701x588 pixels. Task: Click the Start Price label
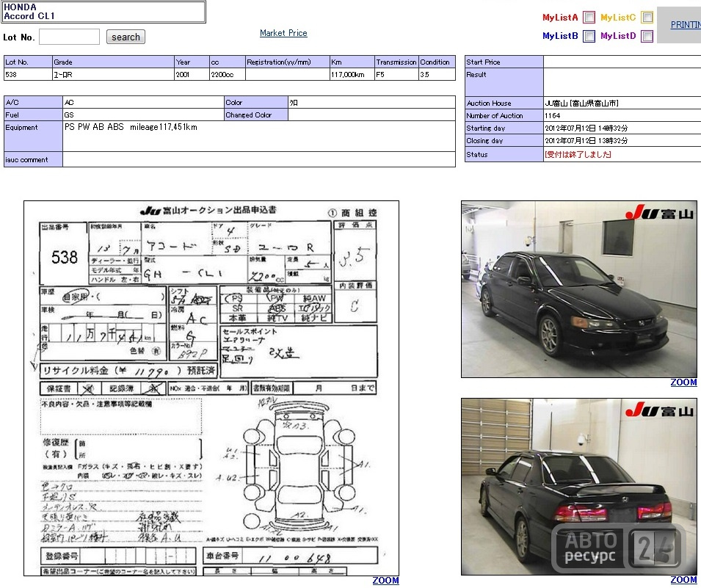(483, 62)
